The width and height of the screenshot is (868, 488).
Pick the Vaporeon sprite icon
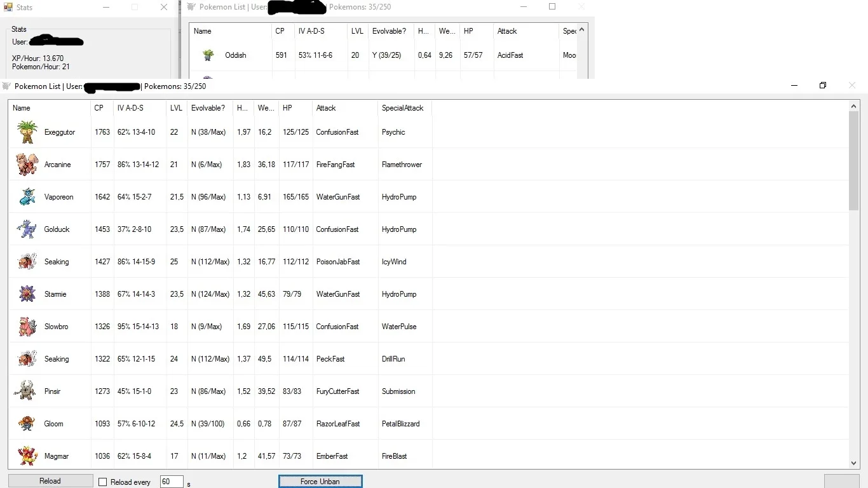(x=27, y=197)
